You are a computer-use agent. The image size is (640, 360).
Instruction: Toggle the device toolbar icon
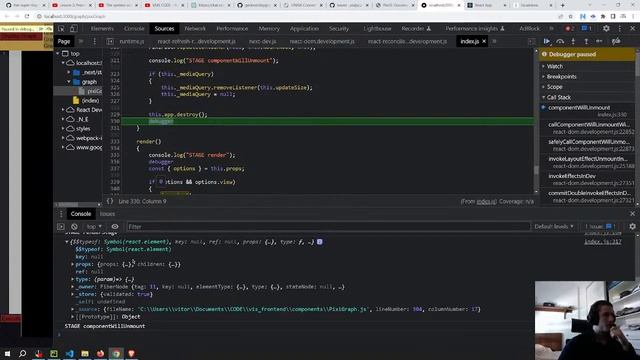point(73,29)
